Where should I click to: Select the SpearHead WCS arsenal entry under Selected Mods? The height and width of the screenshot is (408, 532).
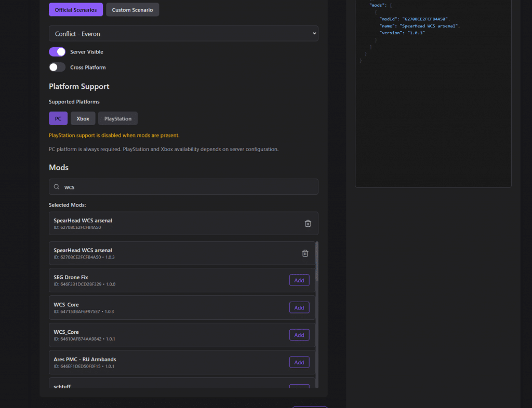click(156, 223)
